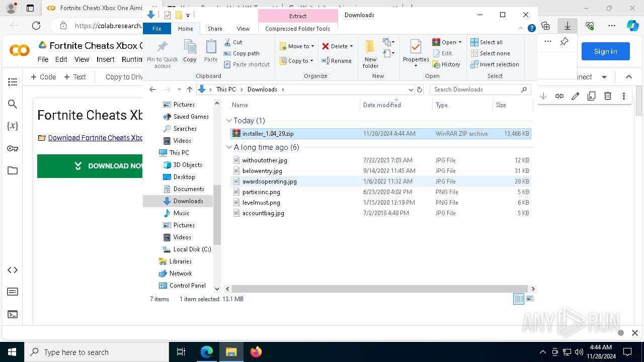The height and width of the screenshot is (362, 644).
Task: Open the File tab
Action: (x=157, y=29)
